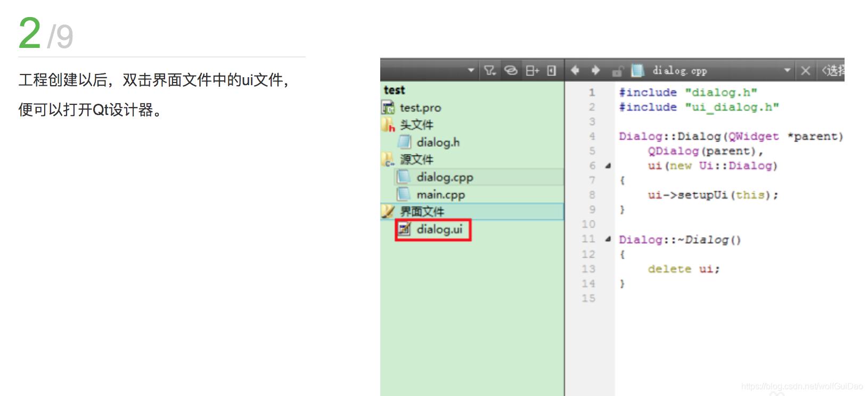The height and width of the screenshot is (396, 868).
Task: Expand the 头文件 folder
Action: pyautogui.click(x=416, y=125)
